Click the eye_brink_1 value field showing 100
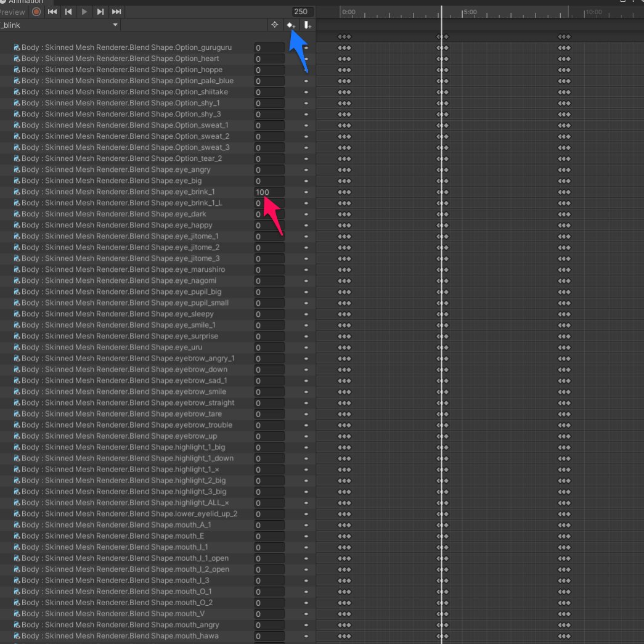 pyautogui.click(x=269, y=192)
